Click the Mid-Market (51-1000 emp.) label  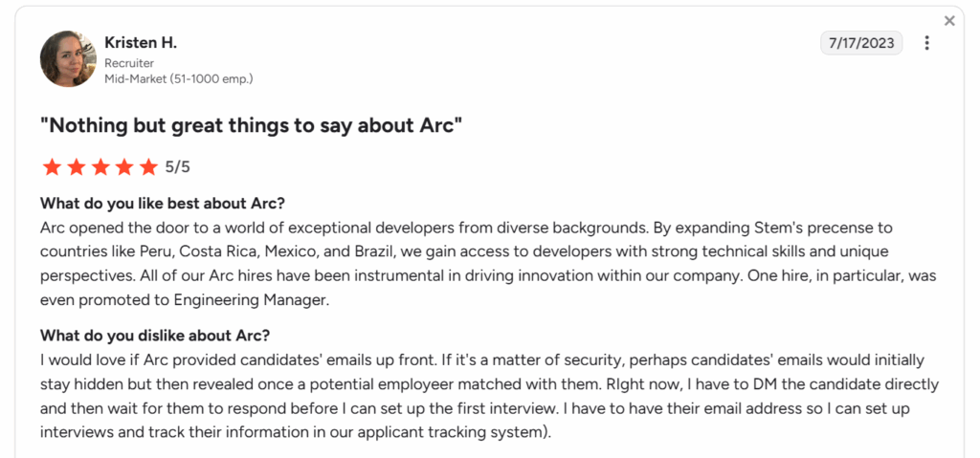tap(179, 78)
